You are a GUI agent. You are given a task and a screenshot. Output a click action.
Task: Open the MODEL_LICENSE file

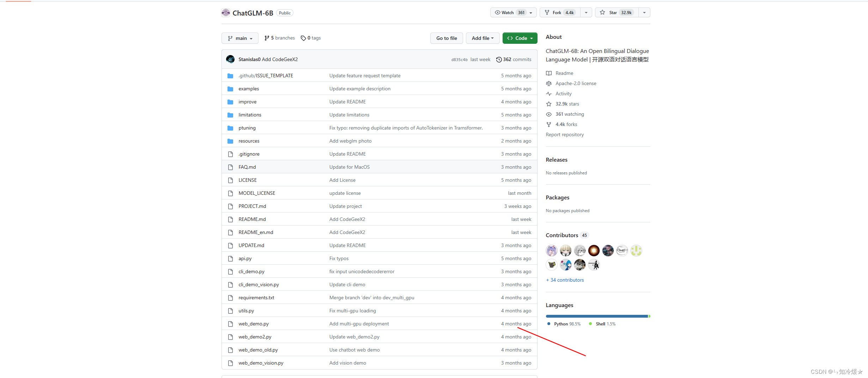pos(257,193)
